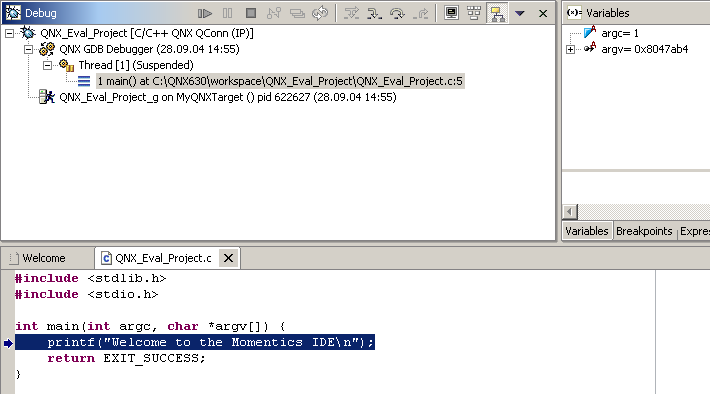Click the GDB Debugger gears icon
The image size is (710, 394).
point(47,49)
